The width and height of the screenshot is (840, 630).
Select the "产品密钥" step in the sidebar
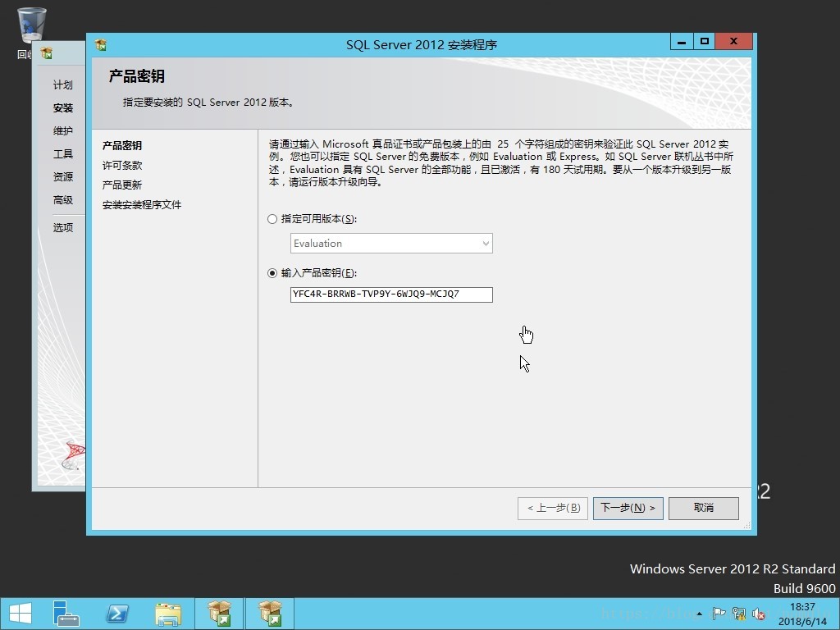click(122, 146)
